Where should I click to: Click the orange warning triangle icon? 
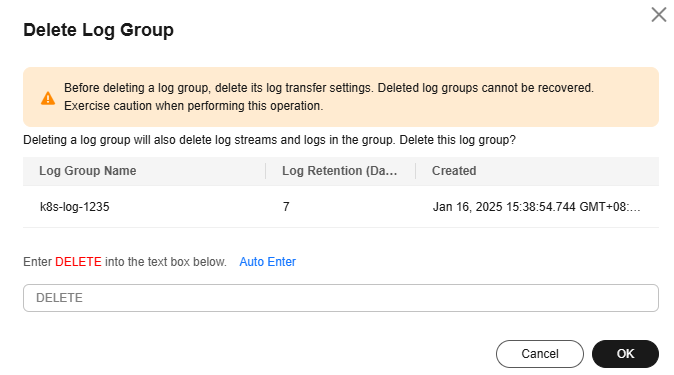pyautogui.click(x=48, y=98)
